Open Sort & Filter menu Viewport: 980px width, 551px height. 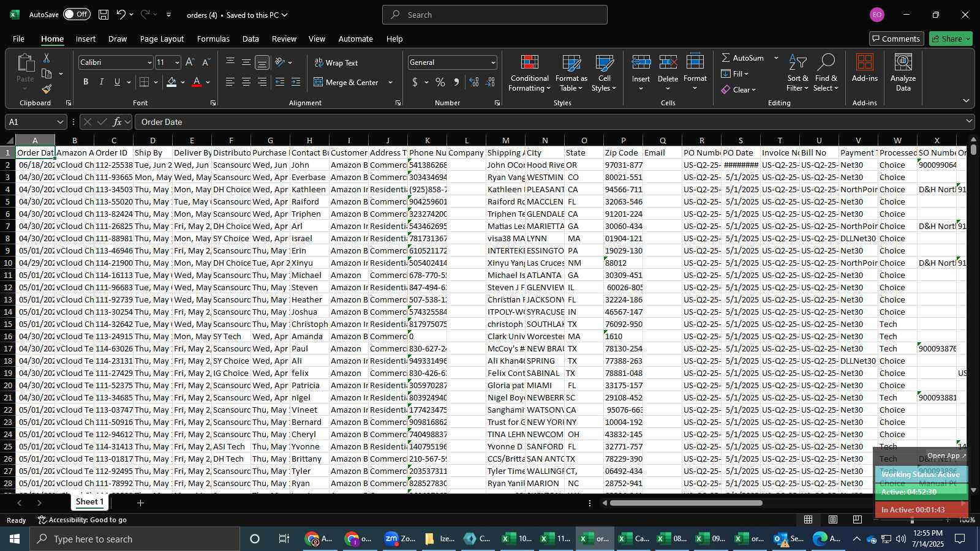[797, 73]
